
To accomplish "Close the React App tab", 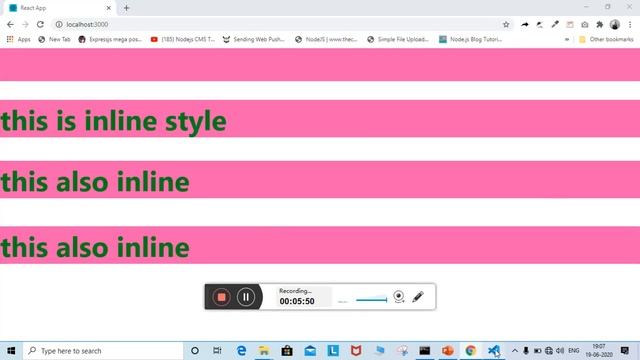I will coord(109,8).
